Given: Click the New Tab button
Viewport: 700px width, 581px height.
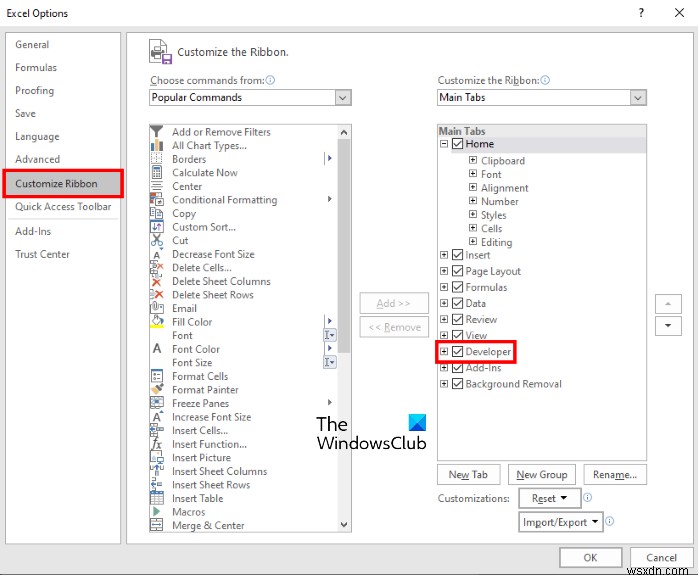Looking at the screenshot, I should tap(468, 474).
